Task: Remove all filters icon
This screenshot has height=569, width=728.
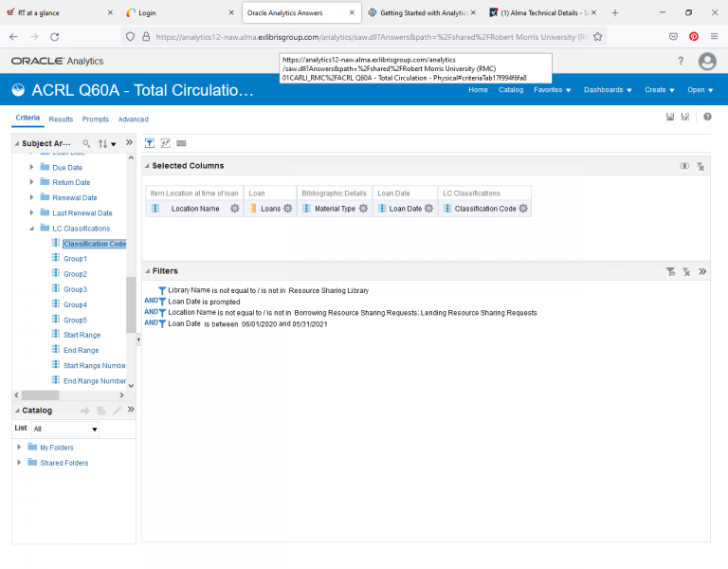Action: coord(686,272)
